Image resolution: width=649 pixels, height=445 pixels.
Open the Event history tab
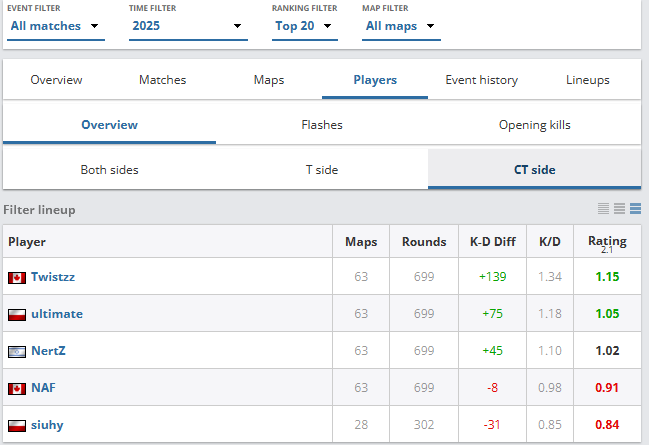click(481, 79)
